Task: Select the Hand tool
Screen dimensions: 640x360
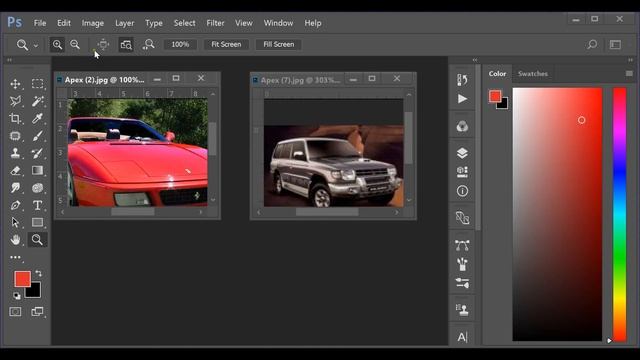Action: [x=16, y=240]
